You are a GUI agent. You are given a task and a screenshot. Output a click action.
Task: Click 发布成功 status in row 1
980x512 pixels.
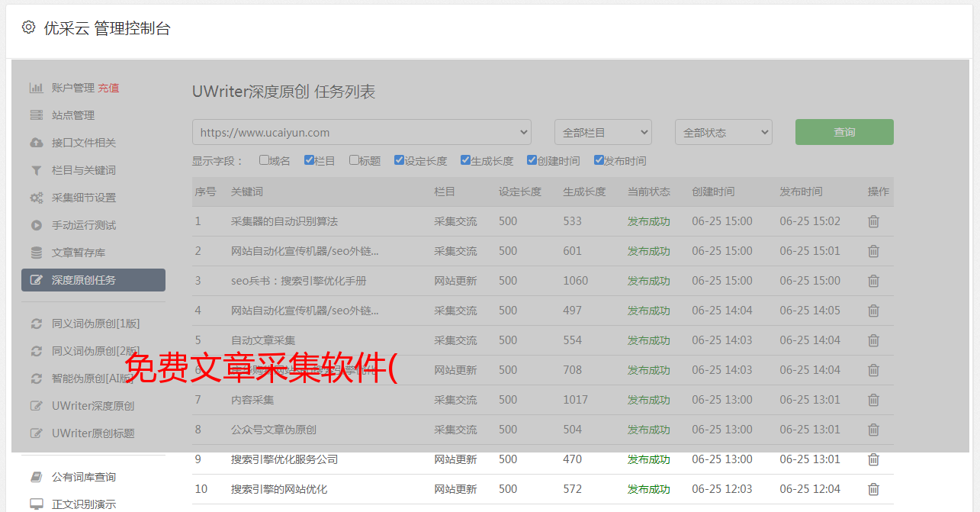tap(649, 221)
